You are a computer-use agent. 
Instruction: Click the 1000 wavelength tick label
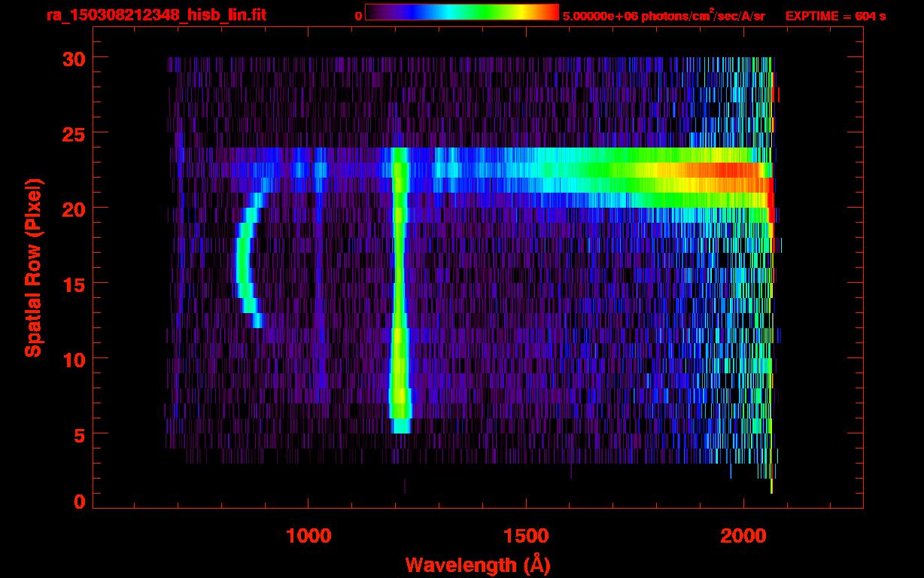coord(308,536)
